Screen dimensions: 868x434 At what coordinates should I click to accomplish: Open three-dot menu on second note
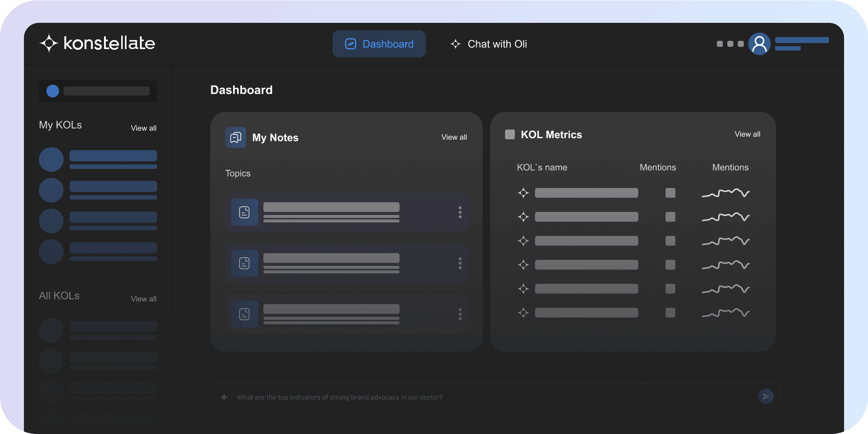460,263
